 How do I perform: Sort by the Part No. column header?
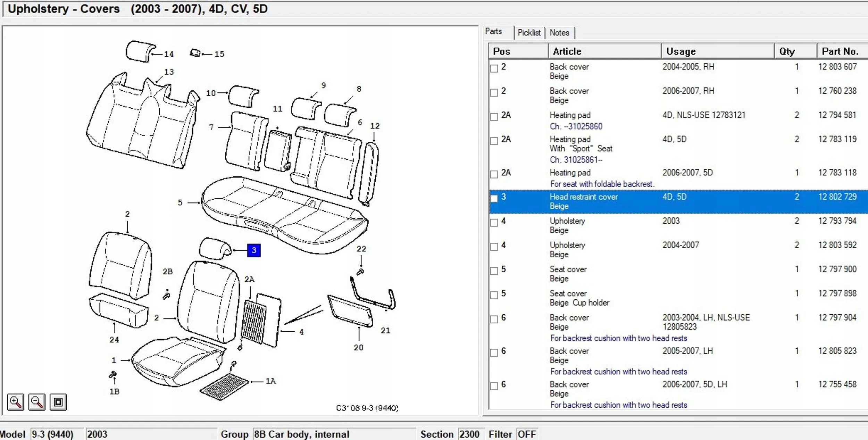coord(840,51)
